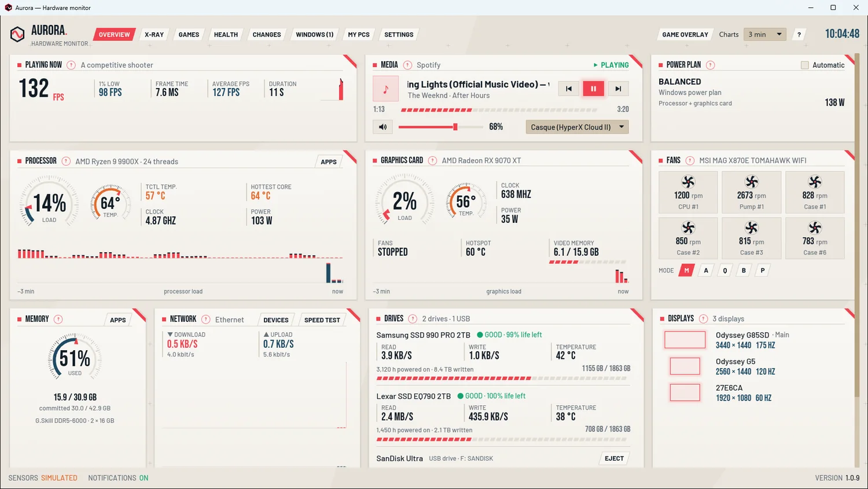Skip to the next track

tap(618, 89)
